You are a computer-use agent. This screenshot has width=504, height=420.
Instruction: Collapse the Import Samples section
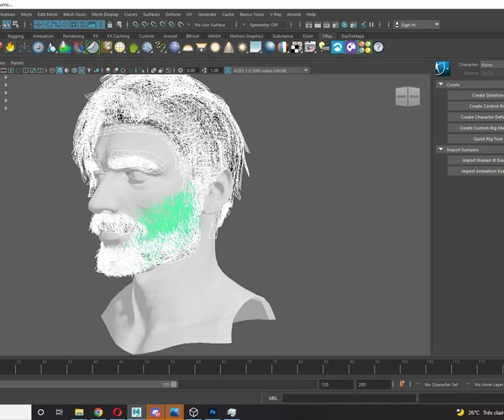[x=441, y=150]
